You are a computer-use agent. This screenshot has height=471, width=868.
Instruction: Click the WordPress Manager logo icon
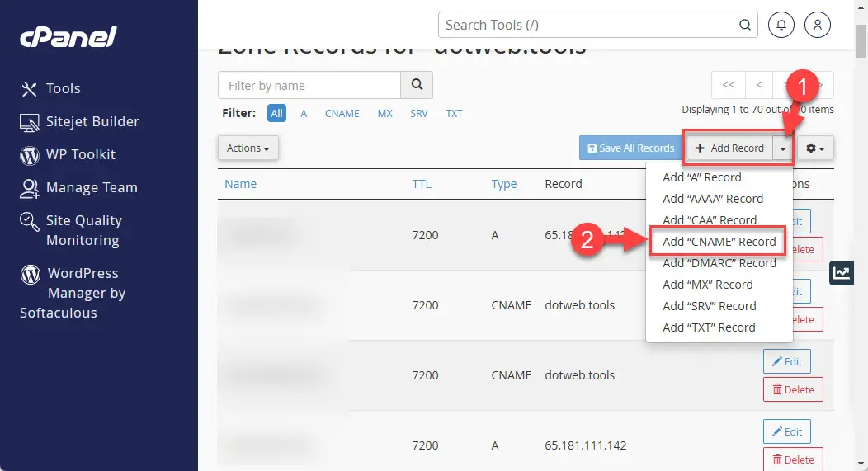(31, 274)
